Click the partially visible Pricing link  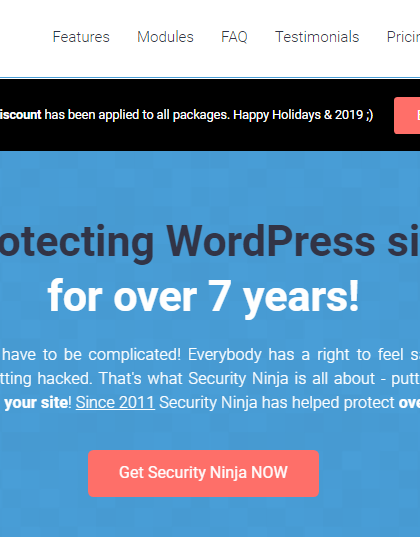pos(403,37)
